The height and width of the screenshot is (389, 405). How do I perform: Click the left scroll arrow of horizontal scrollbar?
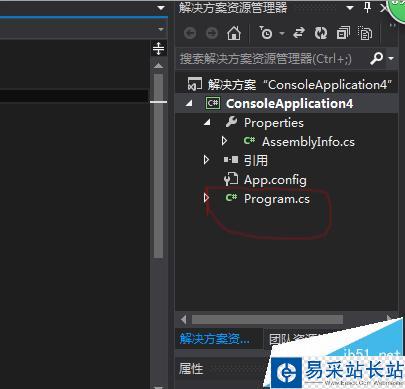(183, 320)
